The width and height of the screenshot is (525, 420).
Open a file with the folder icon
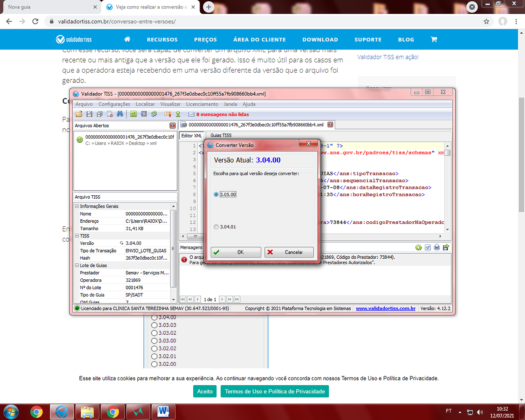pyautogui.click(x=79, y=114)
